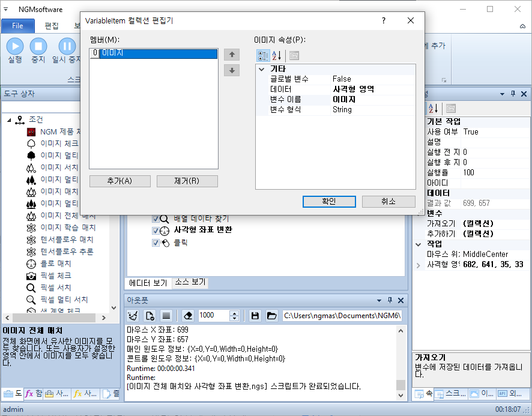Confirm dialog with 확인 button
This screenshot has height=416, width=532.
click(x=329, y=201)
